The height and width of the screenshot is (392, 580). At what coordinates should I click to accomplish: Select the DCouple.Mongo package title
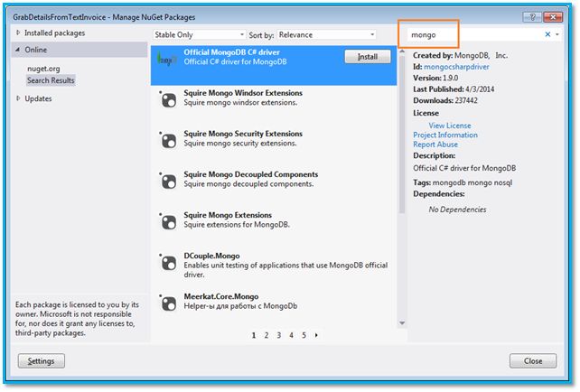pyautogui.click(x=211, y=256)
